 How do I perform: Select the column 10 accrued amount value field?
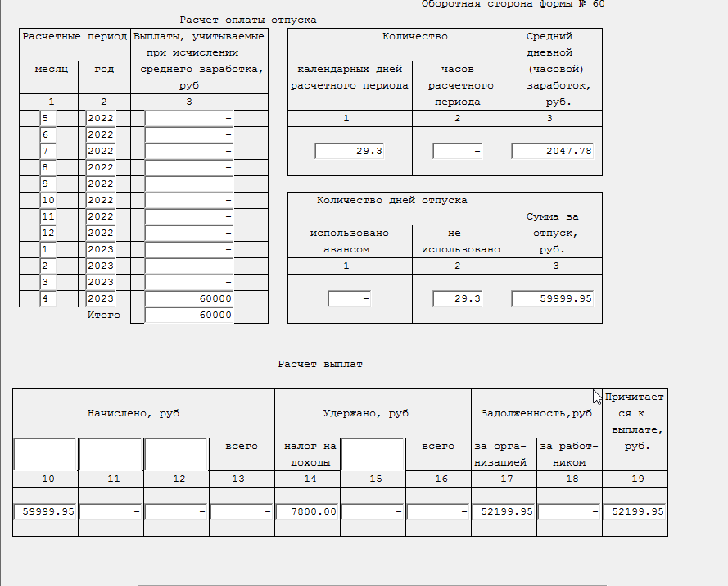point(45,511)
